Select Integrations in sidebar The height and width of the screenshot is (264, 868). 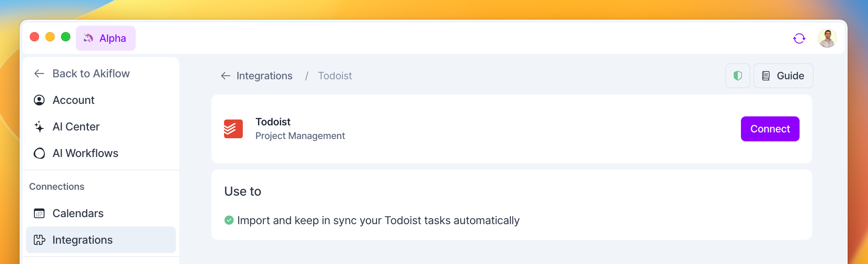(101, 240)
